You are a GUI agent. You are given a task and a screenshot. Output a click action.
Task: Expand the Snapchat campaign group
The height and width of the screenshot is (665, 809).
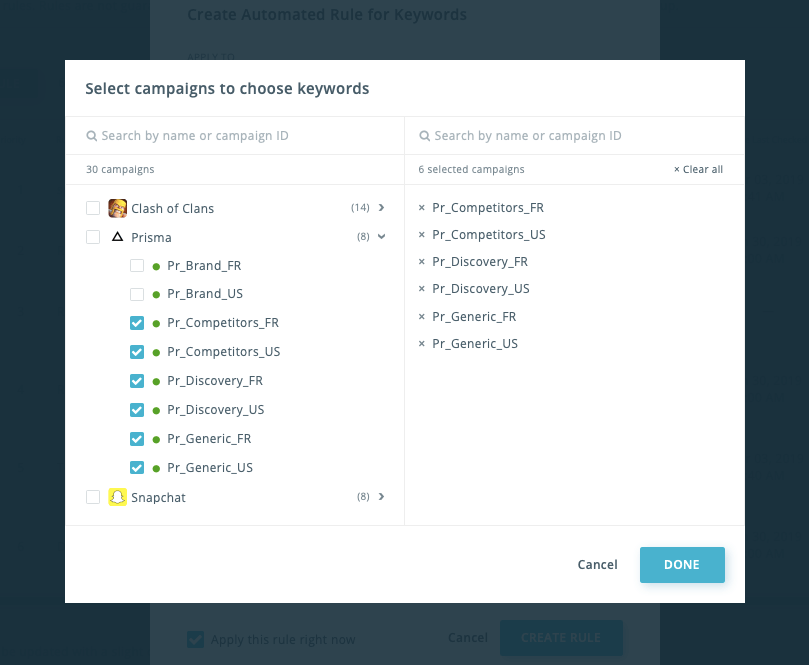pos(382,497)
